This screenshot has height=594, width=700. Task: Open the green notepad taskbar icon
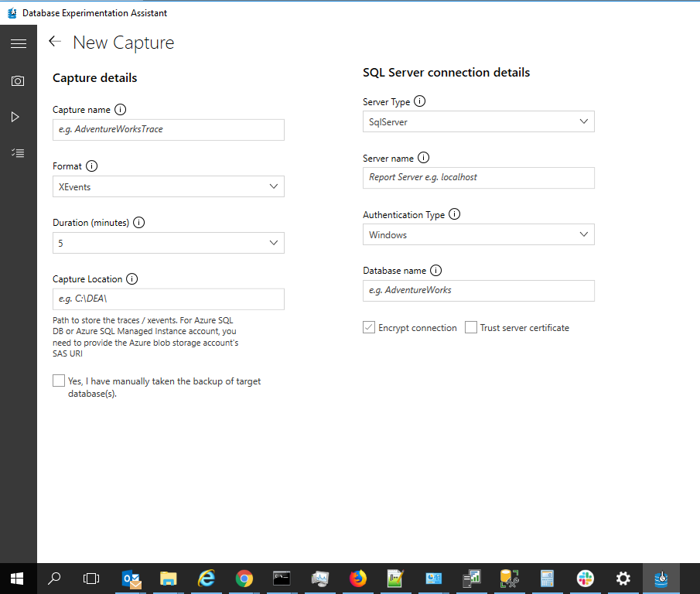pos(395,579)
